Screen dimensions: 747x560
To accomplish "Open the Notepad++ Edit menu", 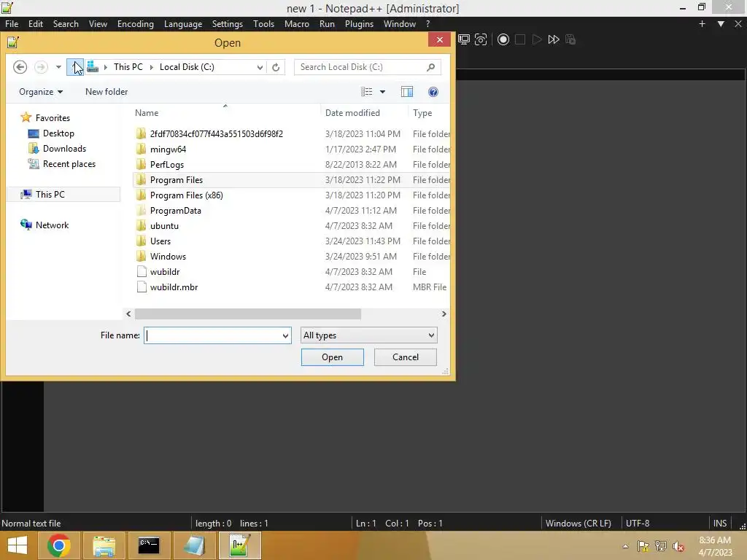I will pos(35,24).
